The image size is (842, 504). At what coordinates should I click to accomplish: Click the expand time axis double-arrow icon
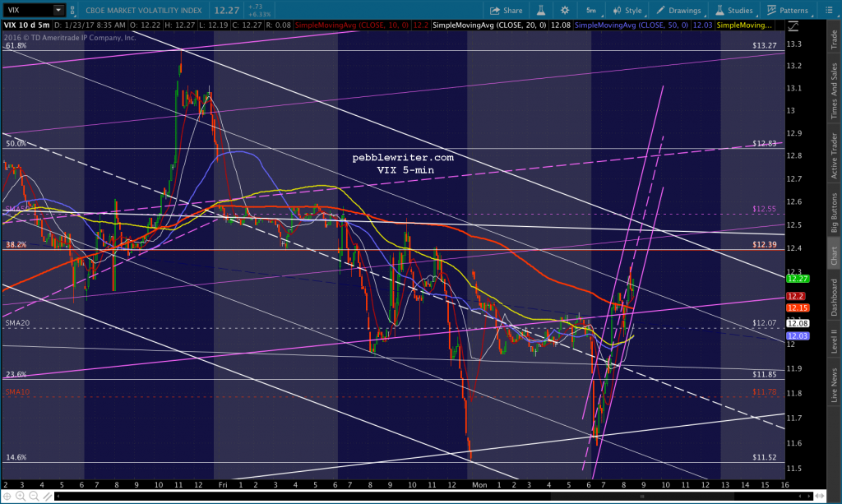click(820, 497)
